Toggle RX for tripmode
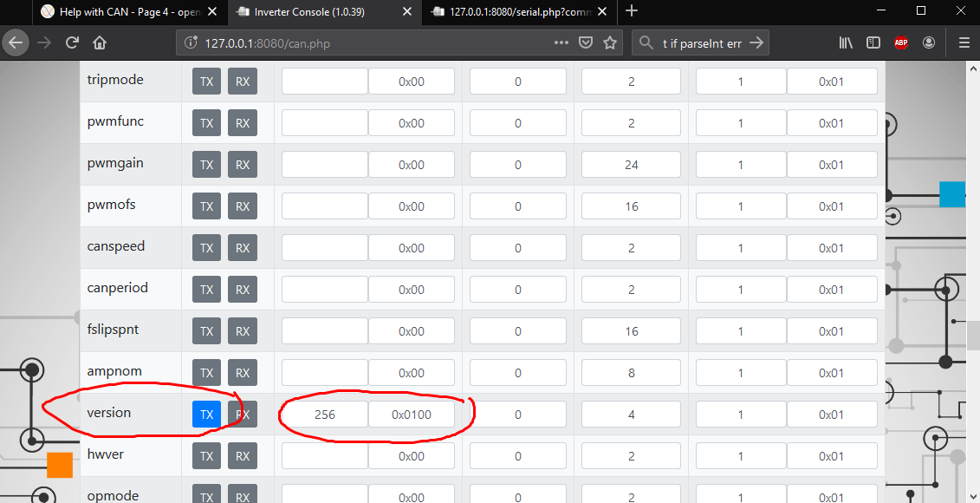This screenshot has width=980, height=503. 243,82
